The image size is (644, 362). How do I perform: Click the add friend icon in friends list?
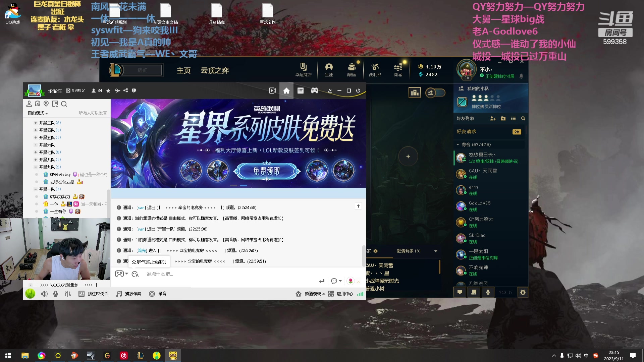click(493, 119)
